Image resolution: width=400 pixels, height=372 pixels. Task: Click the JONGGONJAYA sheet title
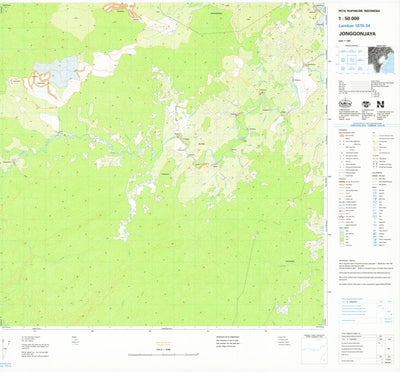(357, 34)
